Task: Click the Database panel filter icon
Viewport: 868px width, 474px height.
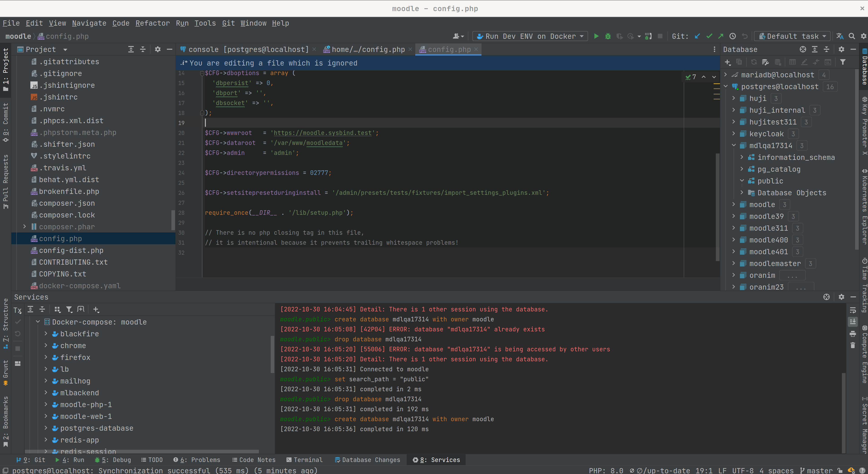Action: [842, 62]
